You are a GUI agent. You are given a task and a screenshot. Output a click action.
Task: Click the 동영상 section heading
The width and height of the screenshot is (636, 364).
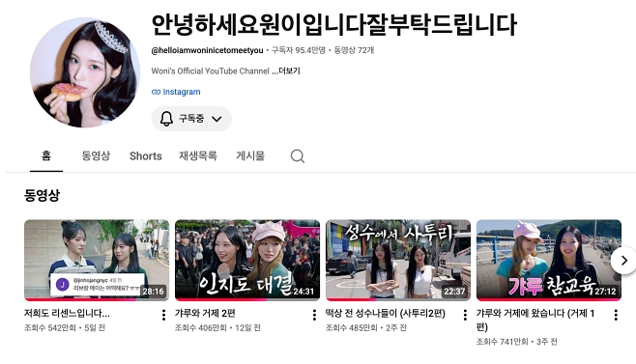click(x=42, y=195)
